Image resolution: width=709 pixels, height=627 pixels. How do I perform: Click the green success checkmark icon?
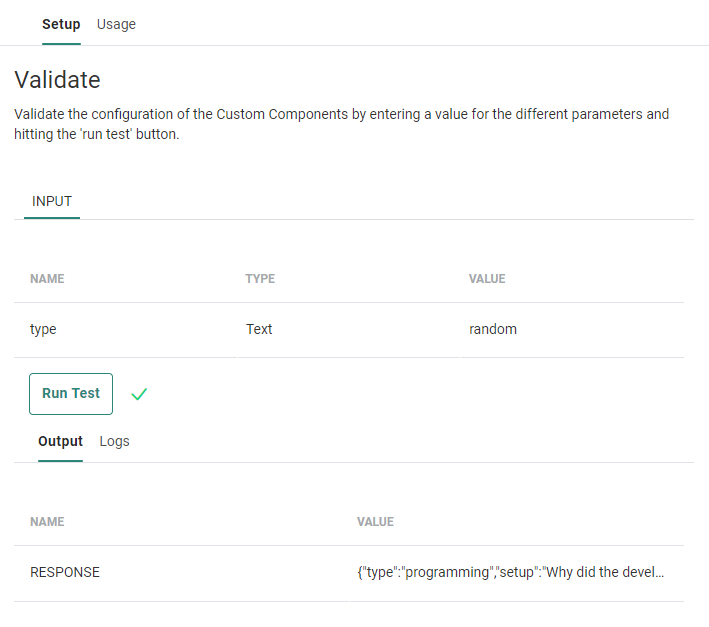(x=139, y=394)
